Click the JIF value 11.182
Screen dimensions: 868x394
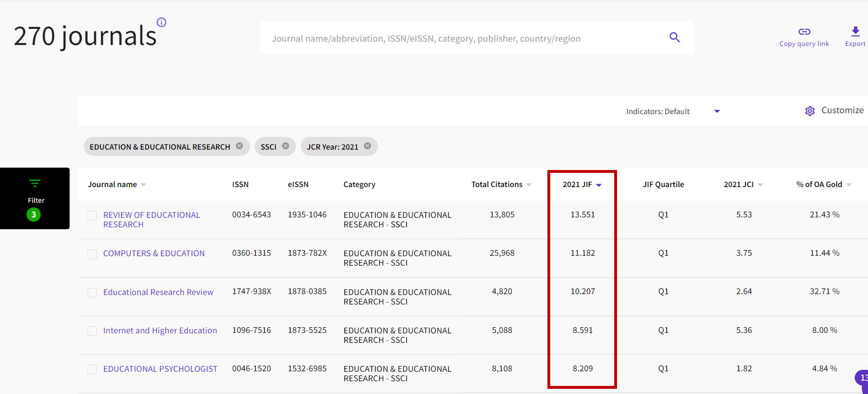point(582,253)
